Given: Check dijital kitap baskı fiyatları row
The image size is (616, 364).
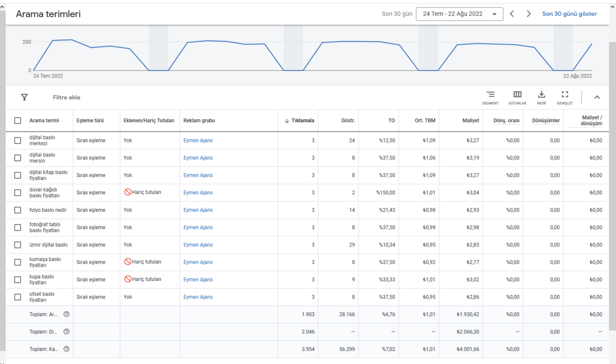Looking at the screenshot, I should tap(17, 175).
